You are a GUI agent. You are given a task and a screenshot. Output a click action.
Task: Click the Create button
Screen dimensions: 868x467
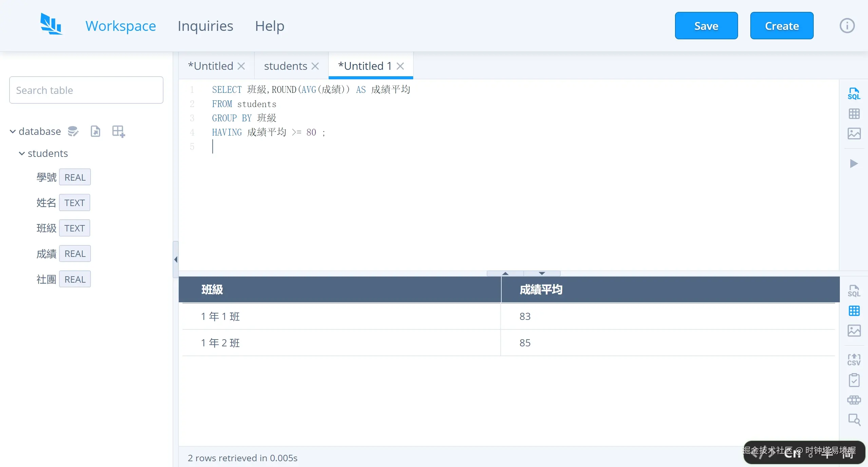[782, 25]
